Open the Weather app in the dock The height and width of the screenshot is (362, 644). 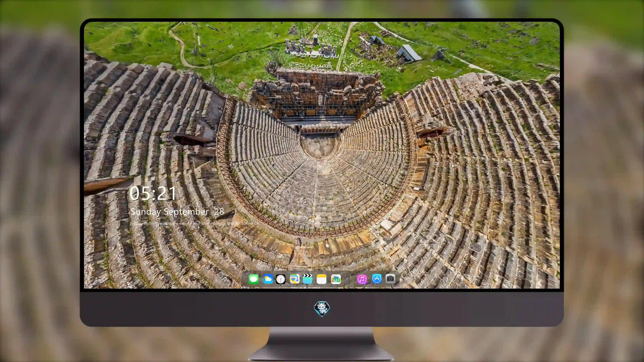click(268, 279)
